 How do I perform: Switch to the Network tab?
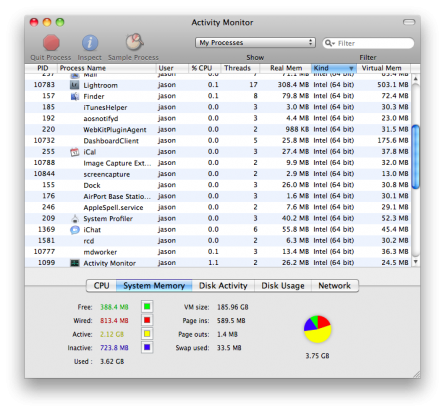[x=335, y=286]
